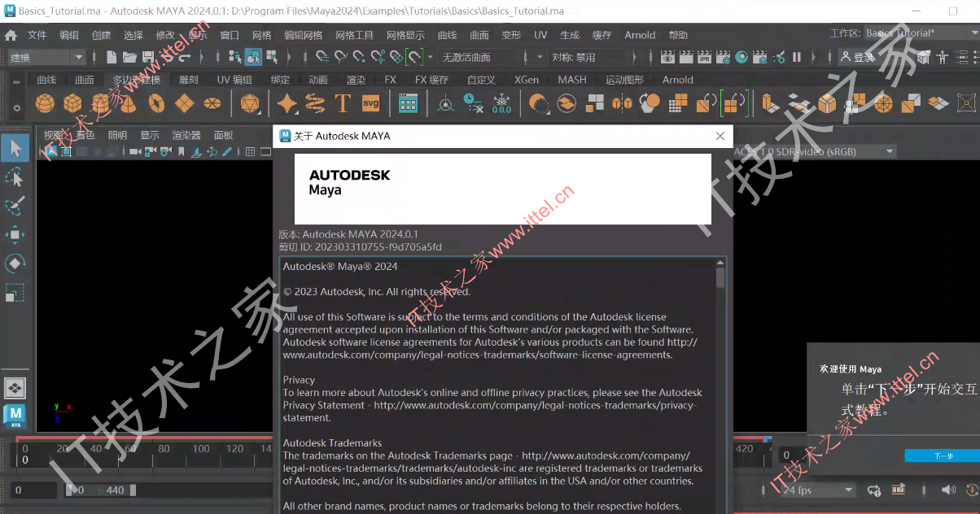Screen dimensions: 980x514
Task: Click the playback volume speaker icon
Action: point(948,490)
